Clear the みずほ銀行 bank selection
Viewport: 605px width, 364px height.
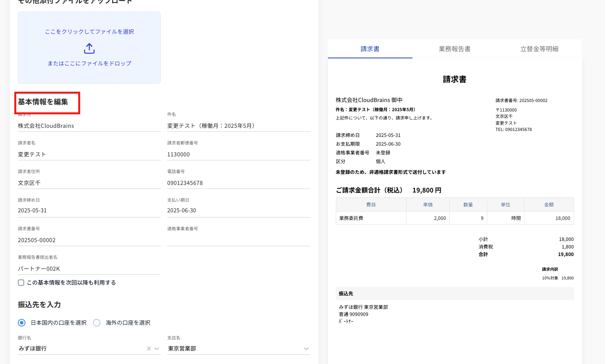coord(149,349)
